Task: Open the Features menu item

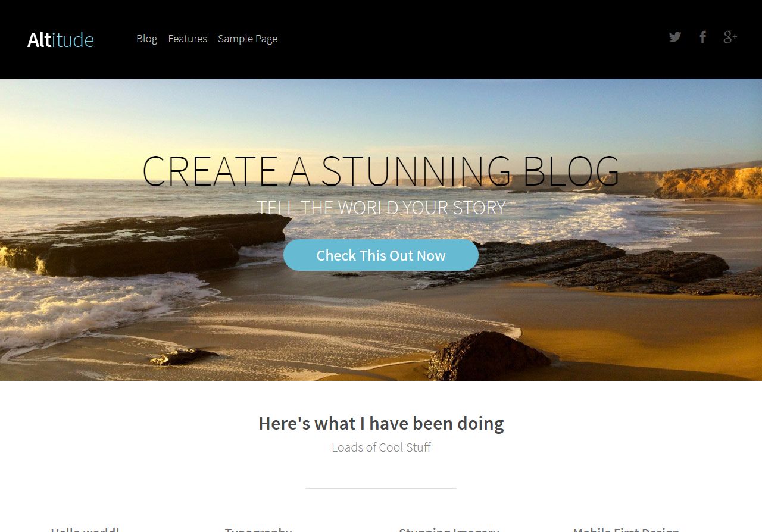Action: point(188,39)
